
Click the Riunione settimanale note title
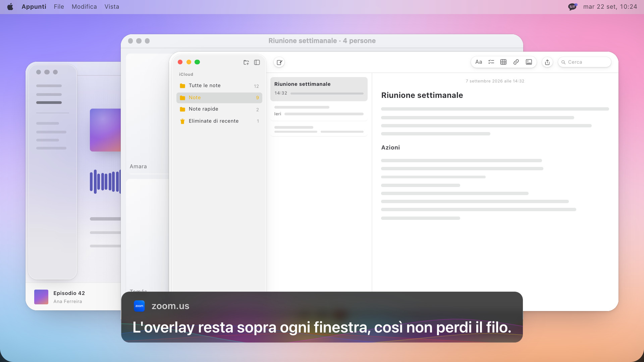point(422,95)
